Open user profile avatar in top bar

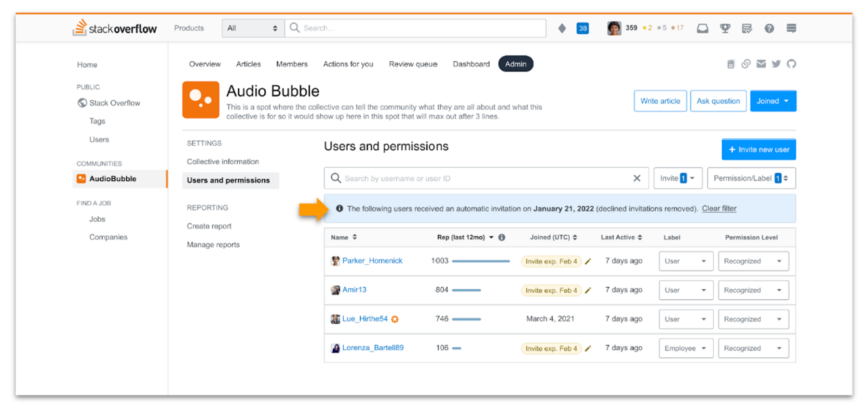[614, 28]
